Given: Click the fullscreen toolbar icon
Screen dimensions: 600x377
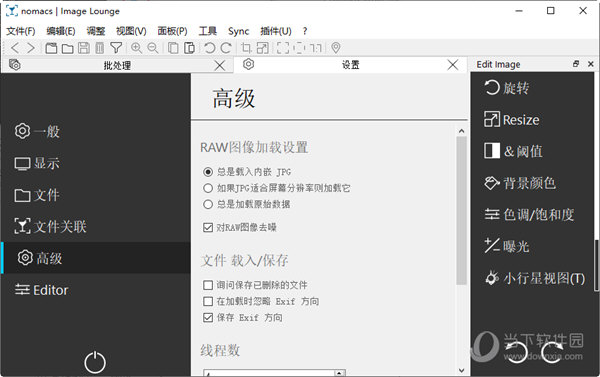Looking at the screenshot, I should [x=283, y=48].
